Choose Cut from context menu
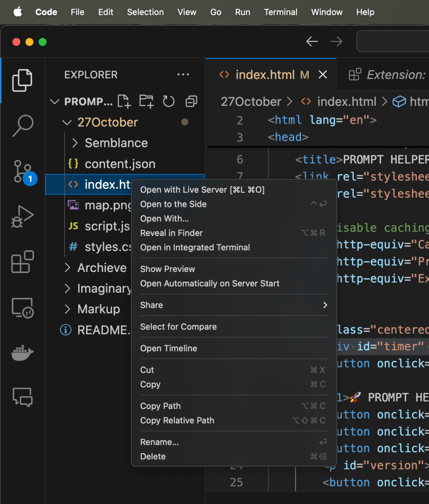The height and width of the screenshot is (504, 429). [x=234, y=370]
